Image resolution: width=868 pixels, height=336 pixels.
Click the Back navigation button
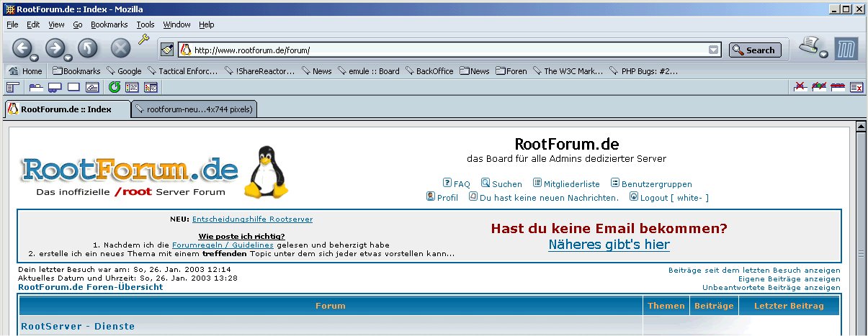coord(22,48)
